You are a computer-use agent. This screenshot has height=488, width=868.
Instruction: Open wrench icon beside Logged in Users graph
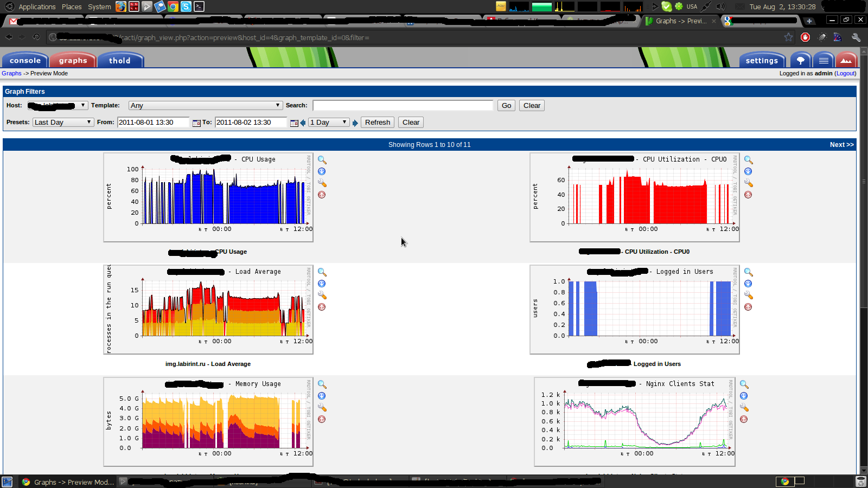point(749,296)
